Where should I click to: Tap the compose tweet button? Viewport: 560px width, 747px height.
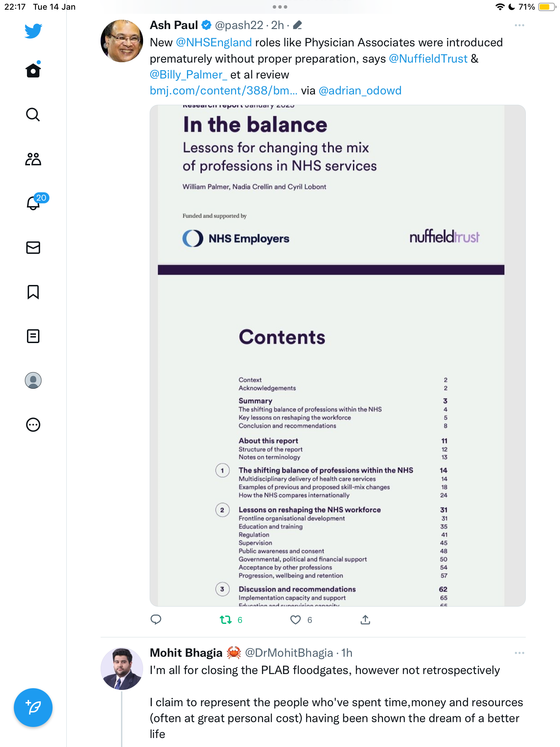click(x=33, y=708)
